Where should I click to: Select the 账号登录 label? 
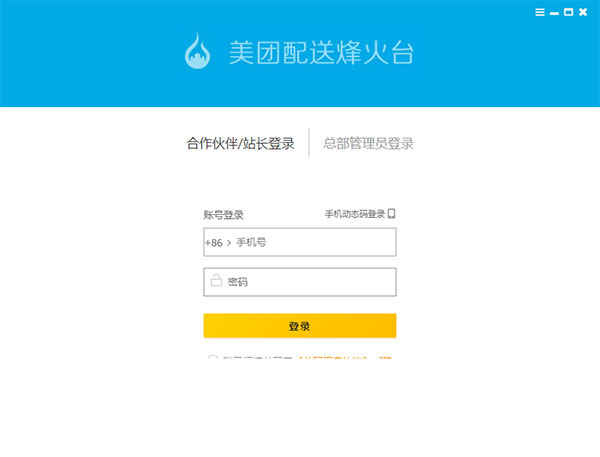tap(223, 215)
